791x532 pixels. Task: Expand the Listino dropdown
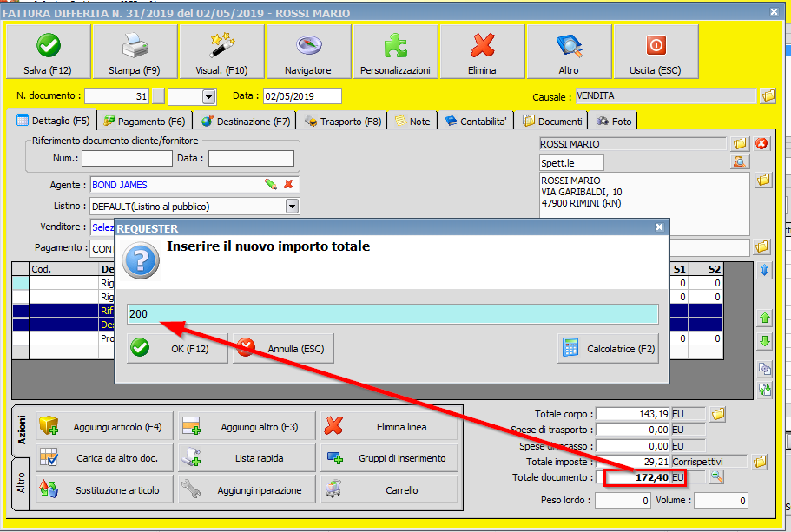tap(292, 207)
